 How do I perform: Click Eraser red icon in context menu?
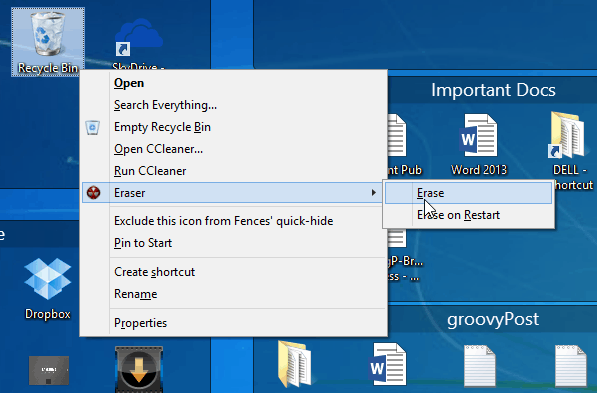pos(93,193)
